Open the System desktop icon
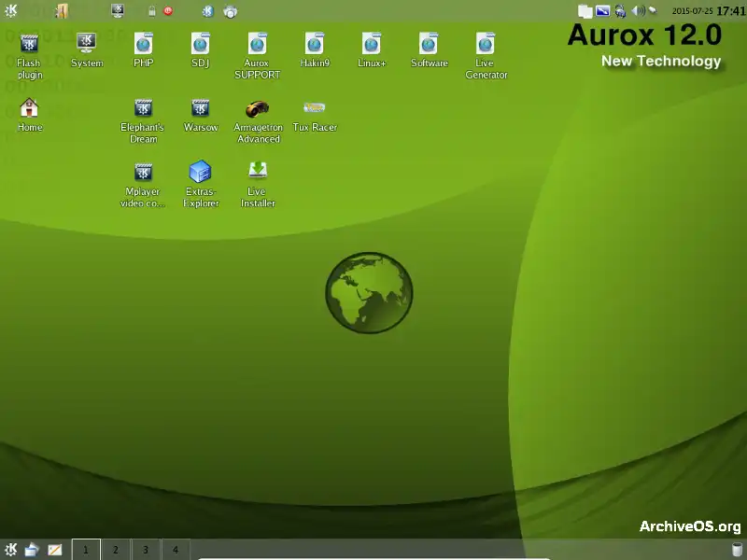This screenshot has width=747, height=560. (87, 43)
